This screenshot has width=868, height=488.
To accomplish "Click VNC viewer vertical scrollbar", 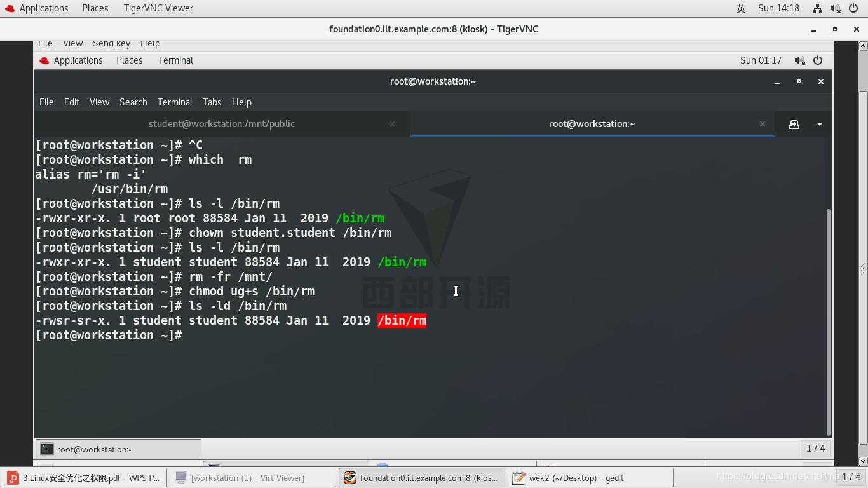I will coord(863,268).
